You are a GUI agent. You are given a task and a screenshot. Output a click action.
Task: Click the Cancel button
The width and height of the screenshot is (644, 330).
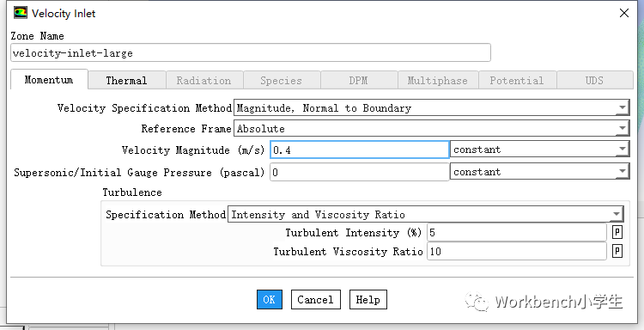[315, 300]
